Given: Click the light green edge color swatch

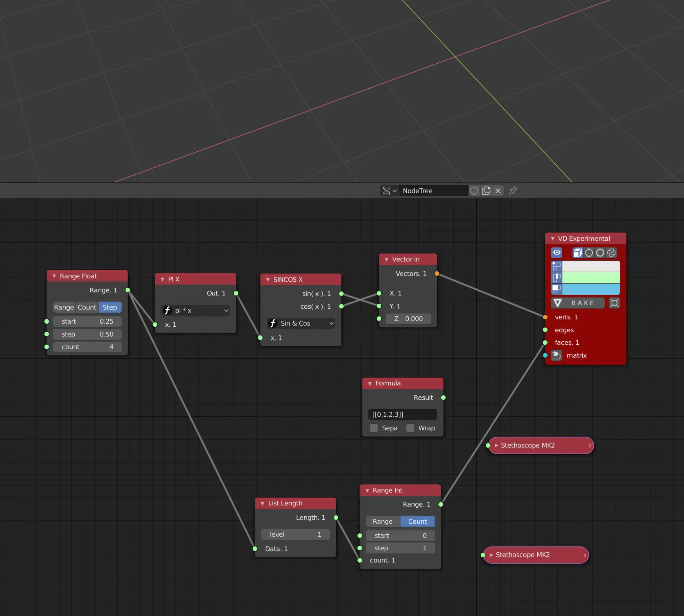Looking at the screenshot, I should click(591, 278).
